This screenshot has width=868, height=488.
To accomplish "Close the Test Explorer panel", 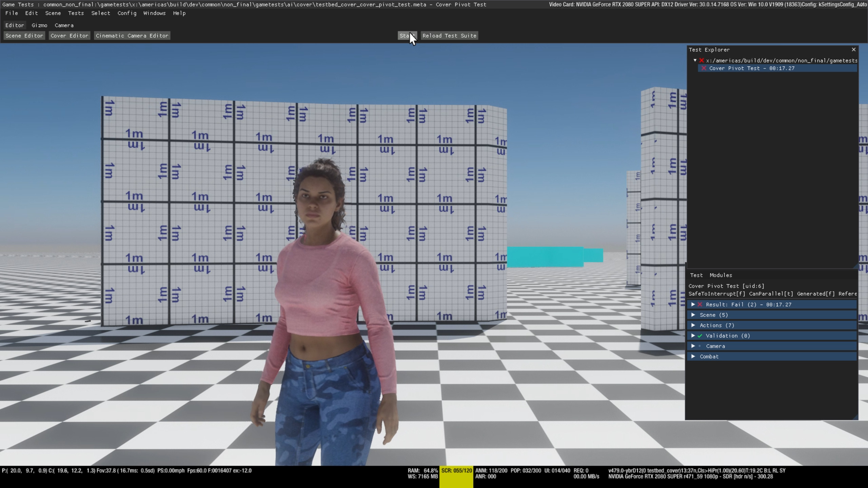I will pyautogui.click(x=853, y=49).
